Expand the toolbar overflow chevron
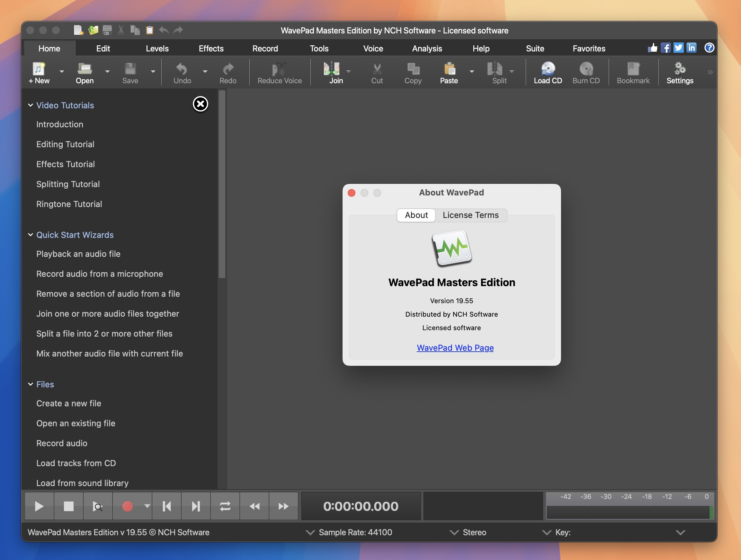The width and height of the screenshot is (741, 560). click(710, 72)
